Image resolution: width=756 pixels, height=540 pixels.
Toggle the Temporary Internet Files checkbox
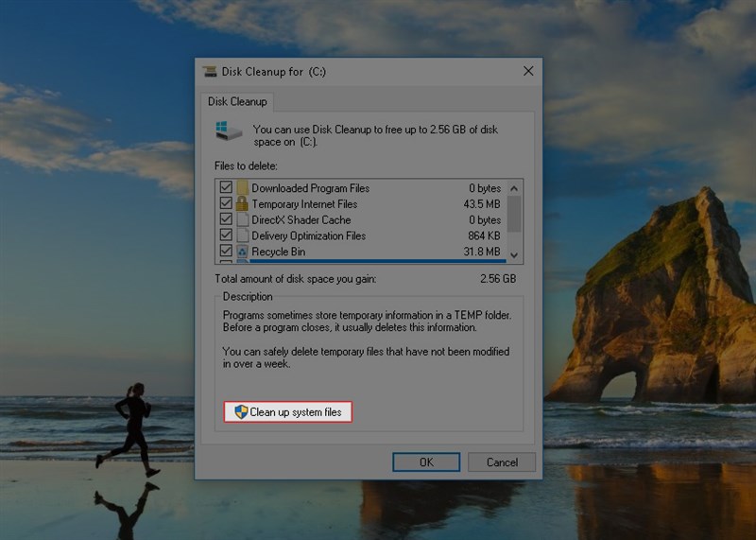point(226,204)
